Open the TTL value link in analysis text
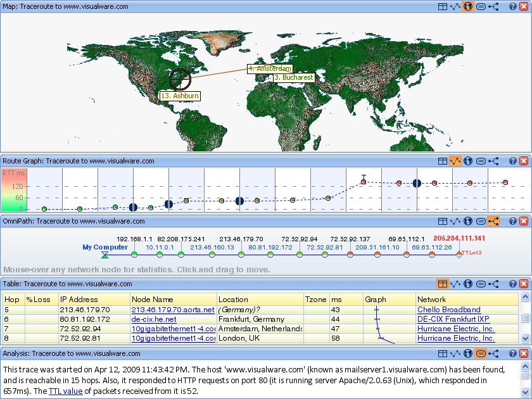This screenshot has width=532, height=399. click(65, 391)
